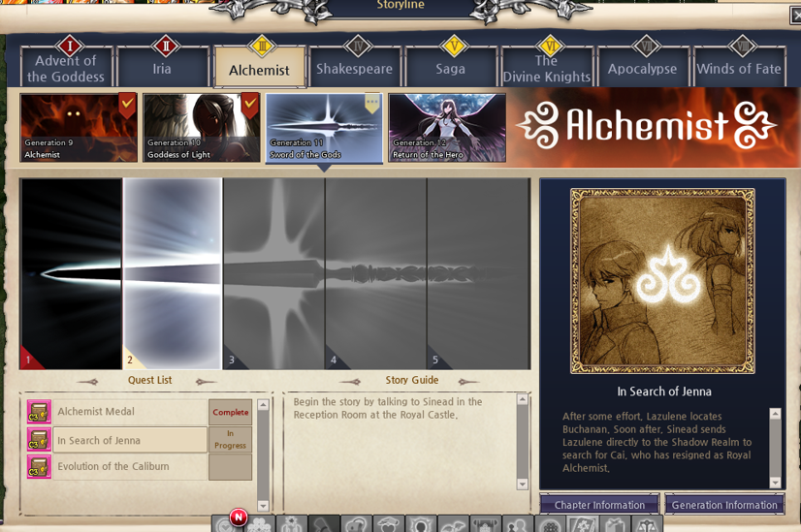This screenshot has width=801, height=532.
Task: Select greyed-out chapter 5 panel
Action: 478,273
